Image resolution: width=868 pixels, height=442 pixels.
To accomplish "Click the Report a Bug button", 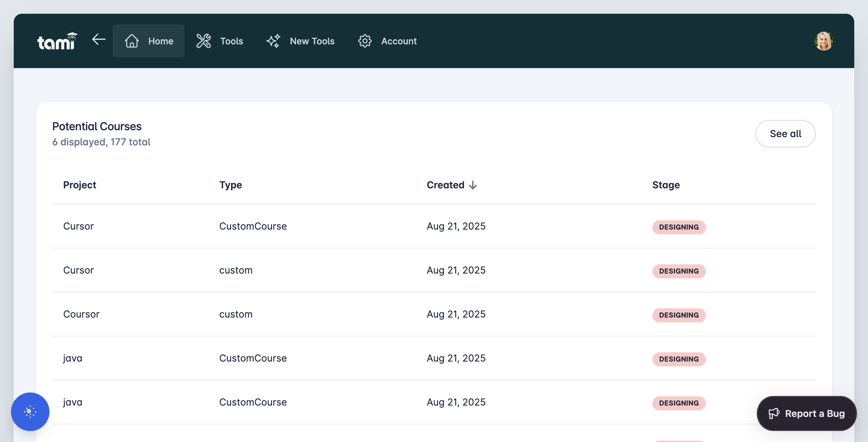I will click(x=807, y=413).
